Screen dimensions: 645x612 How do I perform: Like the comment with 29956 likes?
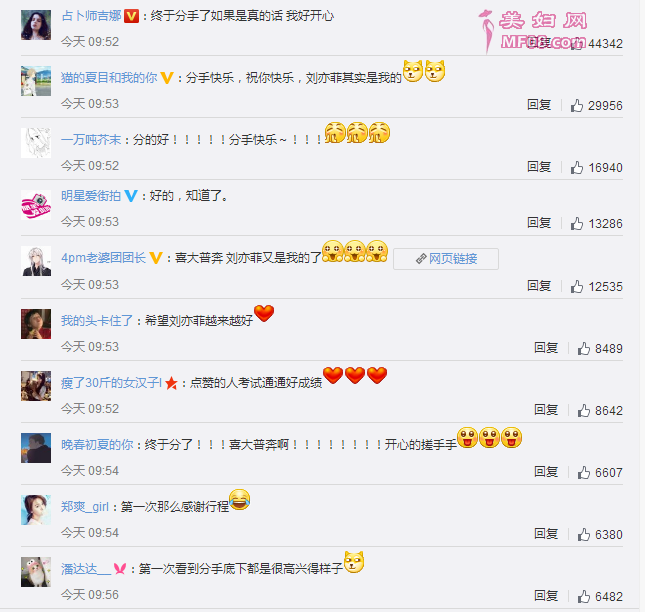(x=576, y=106)
